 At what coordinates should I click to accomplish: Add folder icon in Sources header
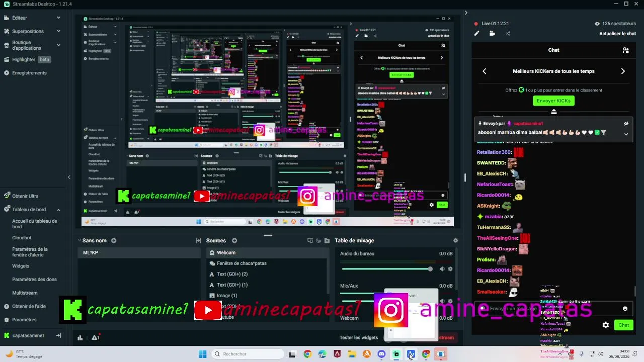coord(327,241)
